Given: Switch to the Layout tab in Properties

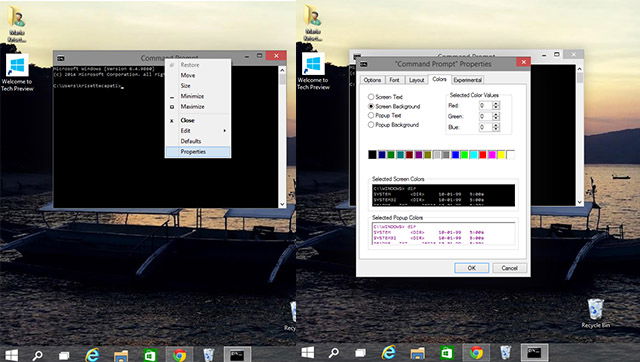Looking at the screenshot, I should click(417, 80).
